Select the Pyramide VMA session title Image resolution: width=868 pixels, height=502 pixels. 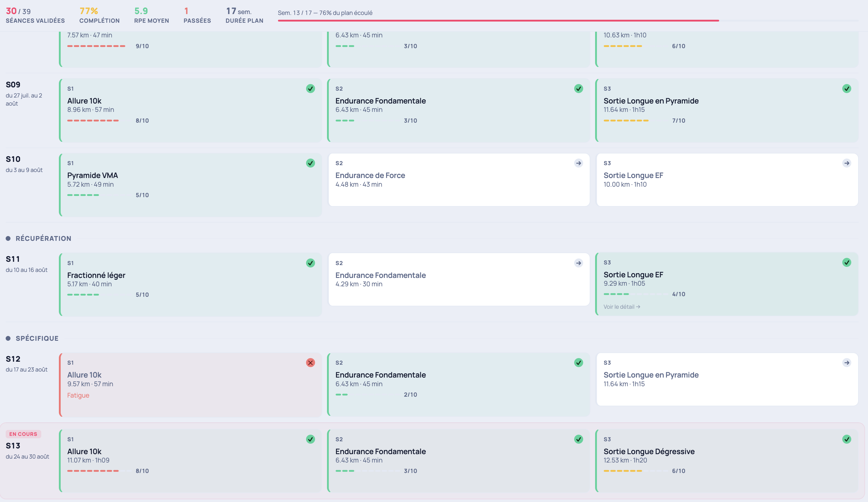[x=92, y=175]
